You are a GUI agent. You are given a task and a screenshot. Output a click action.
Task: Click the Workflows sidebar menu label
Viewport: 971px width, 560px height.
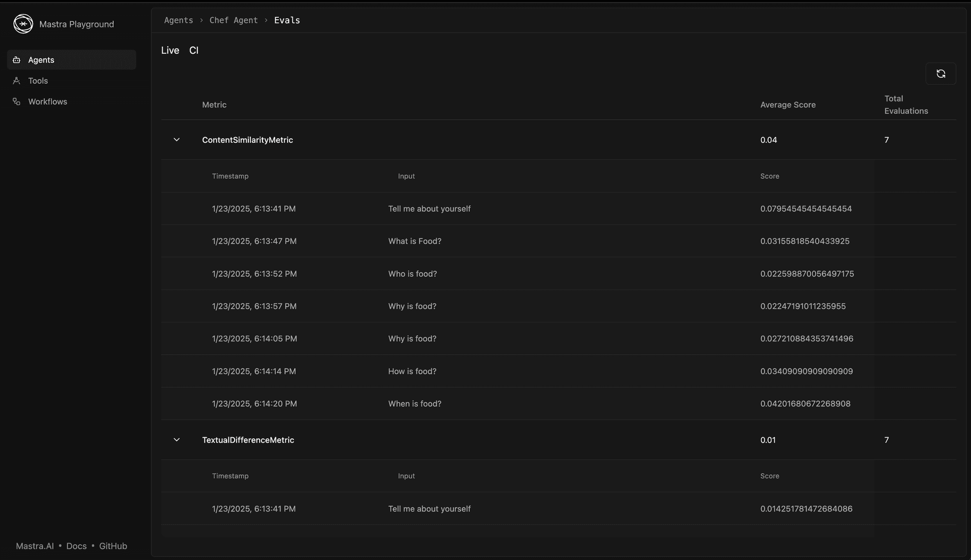[x=48, y=102]
